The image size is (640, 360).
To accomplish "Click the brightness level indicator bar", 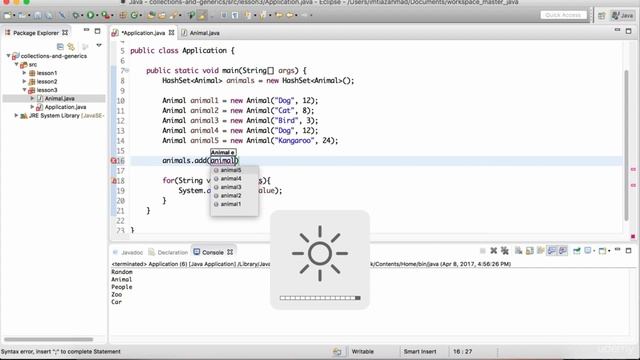I will (x=320, y=298).
